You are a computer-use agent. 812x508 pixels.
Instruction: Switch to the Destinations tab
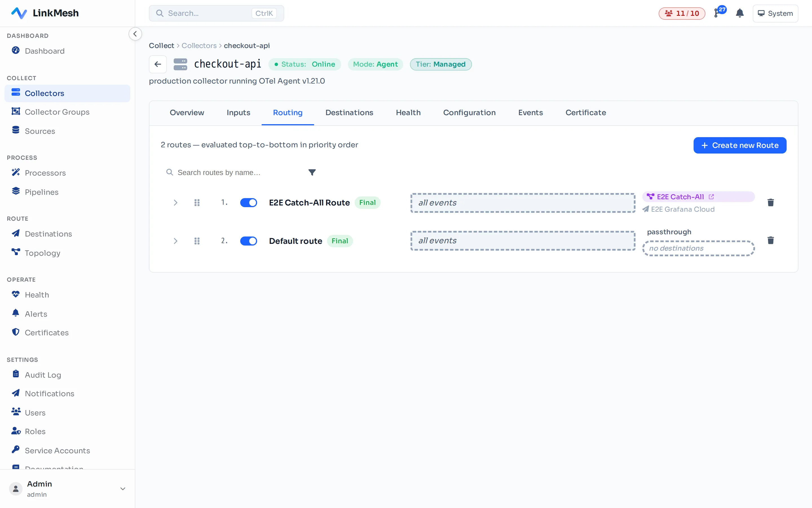(349, 113)
